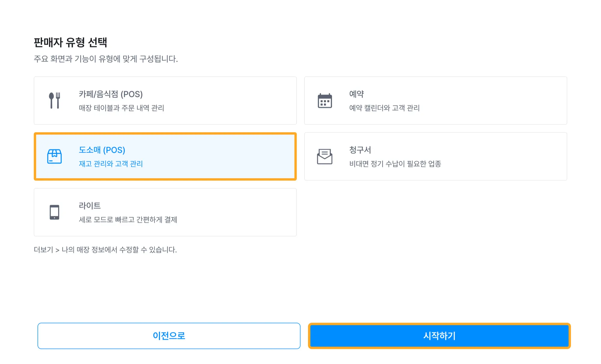Image resolution: width=601 pixels, height=364 pixels.
Task: Click the 판매자 유형 선택 heading
Action: [70, 42]
